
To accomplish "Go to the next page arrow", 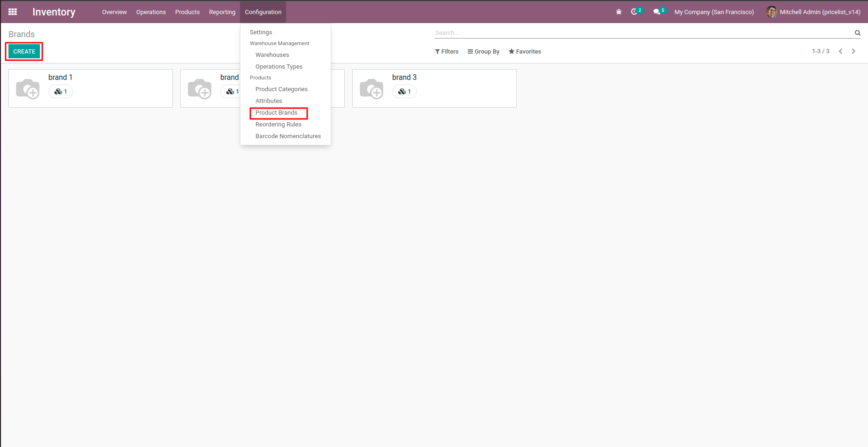I will click(x=853, y=51).
